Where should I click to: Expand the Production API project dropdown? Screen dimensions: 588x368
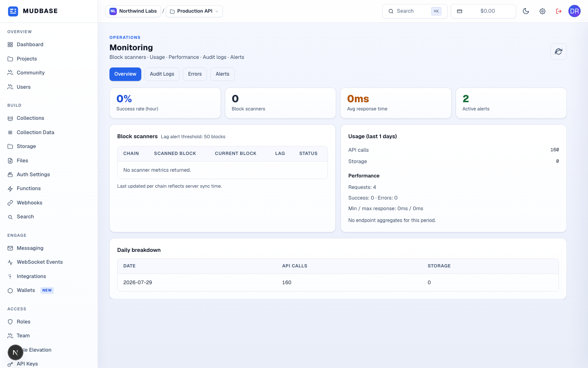[x=194, y=11]
